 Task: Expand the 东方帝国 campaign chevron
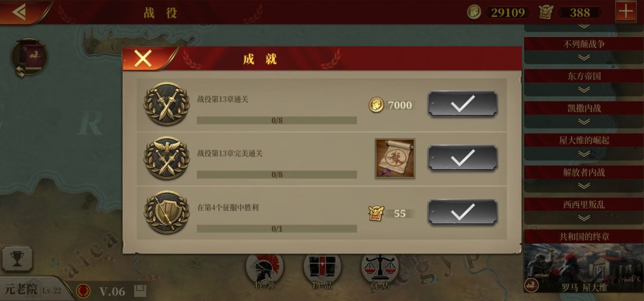(x=584, y=90)
